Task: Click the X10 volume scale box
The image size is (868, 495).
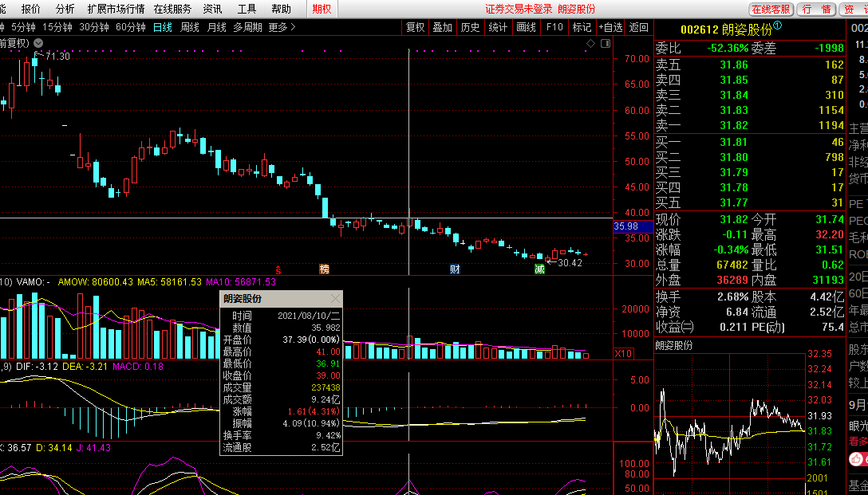Action: point(624,353)
